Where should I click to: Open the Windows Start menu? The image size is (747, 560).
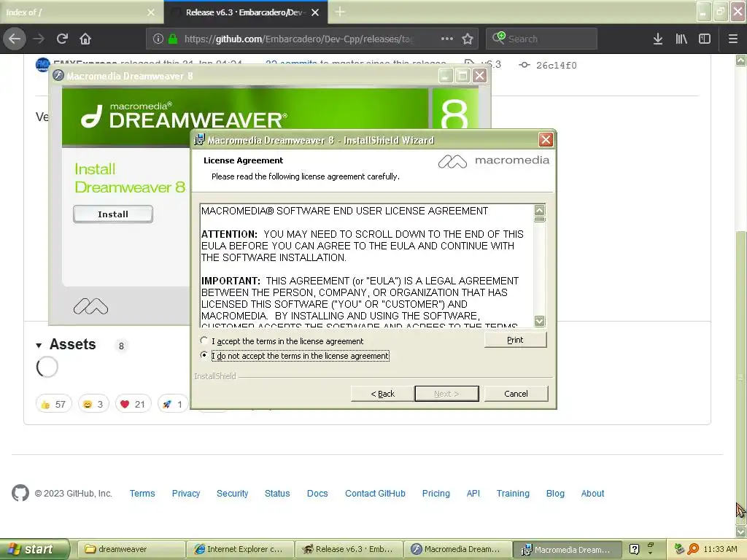[34, 549]
